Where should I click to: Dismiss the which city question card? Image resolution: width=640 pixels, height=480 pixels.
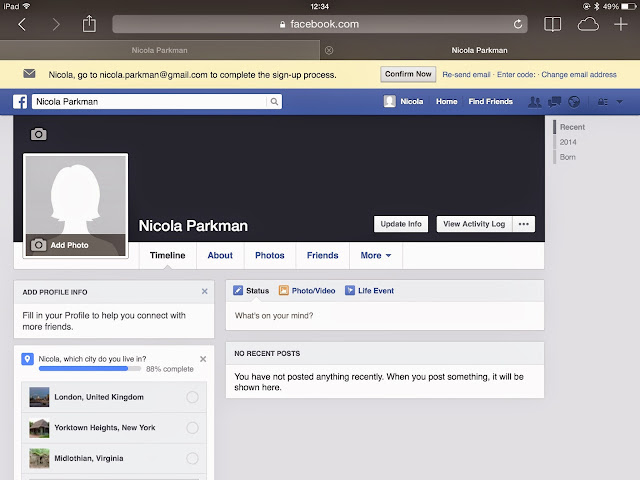pyautogui.click(x=203, y=359)
